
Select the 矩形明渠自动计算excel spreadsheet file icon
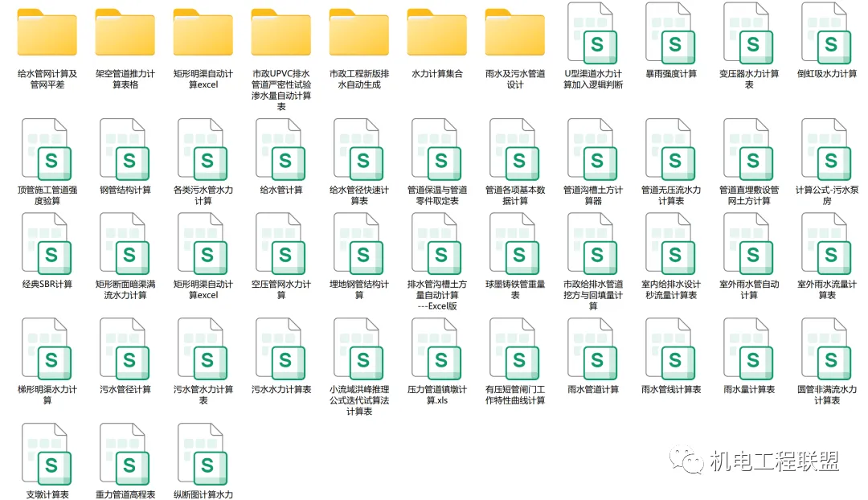(203, 244)
